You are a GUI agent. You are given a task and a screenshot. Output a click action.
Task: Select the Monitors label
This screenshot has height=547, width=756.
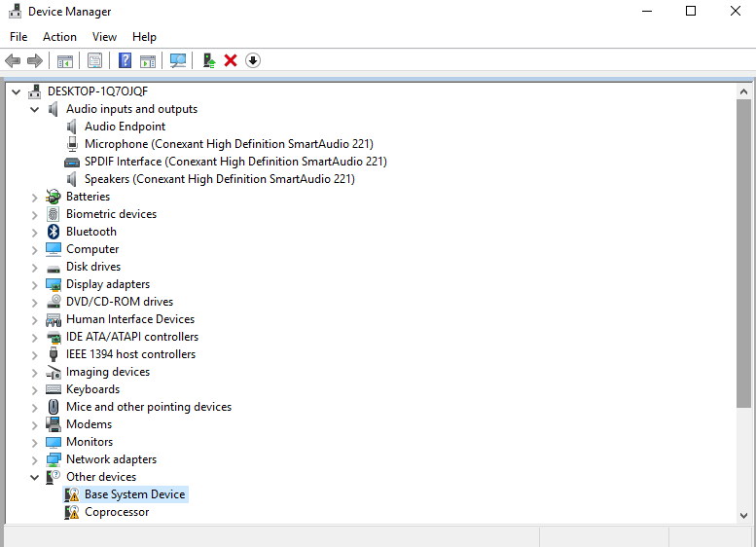coord(90,441)
